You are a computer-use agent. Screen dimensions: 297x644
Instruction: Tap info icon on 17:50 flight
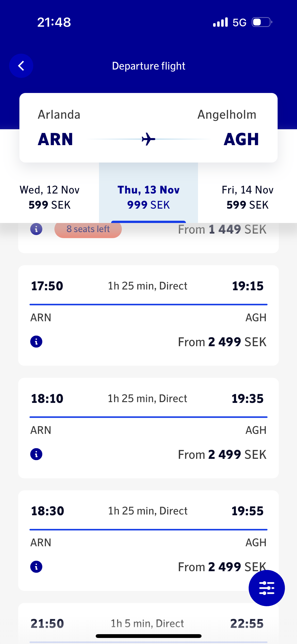(36, 342)
